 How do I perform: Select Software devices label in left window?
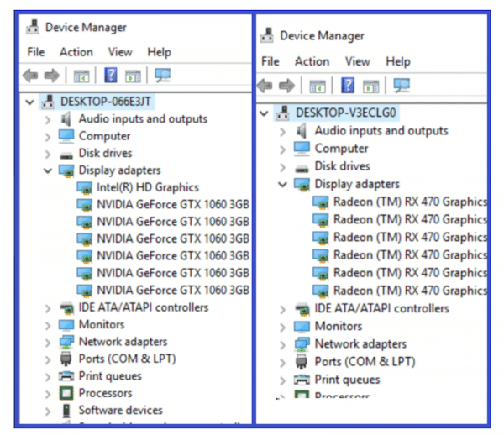point(120,411)
